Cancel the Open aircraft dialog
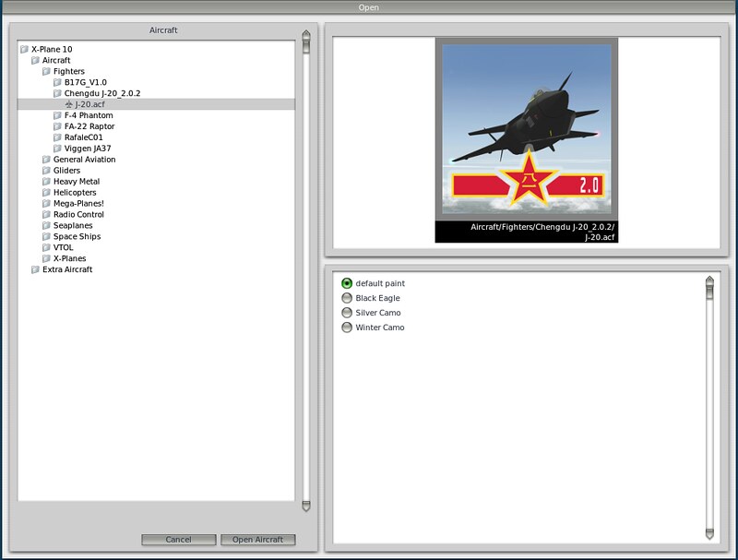738x560 pixels. (178, 540)
